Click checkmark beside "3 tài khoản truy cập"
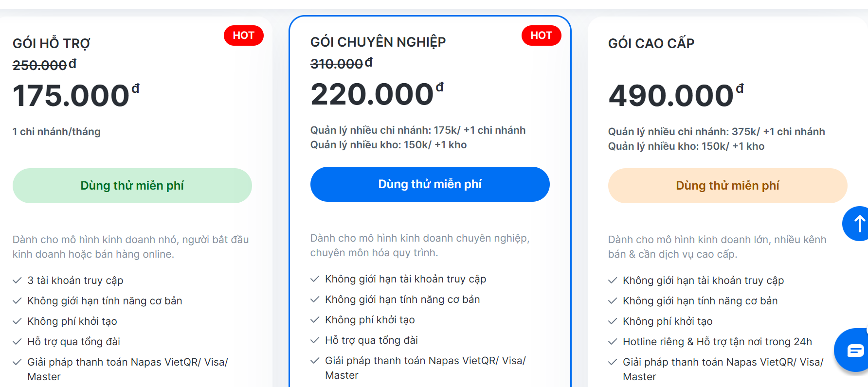This screenshot has width=868, height=387. click(17, 281)
